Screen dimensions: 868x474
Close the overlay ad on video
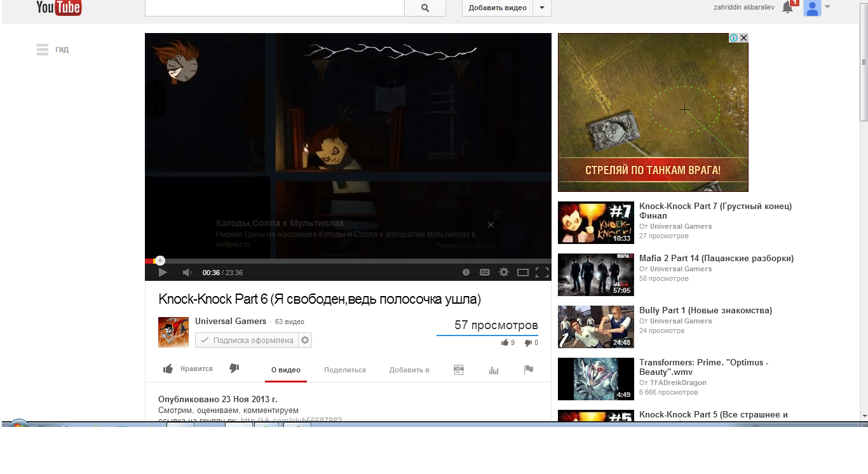tap(491, 225)
